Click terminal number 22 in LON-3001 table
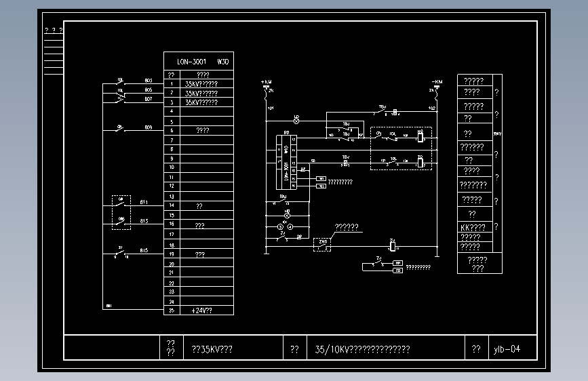Image resolution: width=588 pixels, height=381 pixels. (172, 283)
